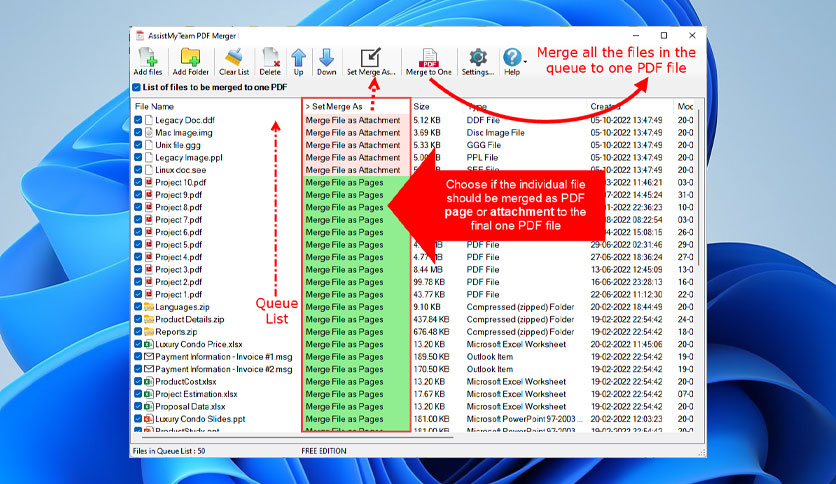Viewport: 836px width, 484px height.
Task: Uncheck Languages.zip checkbox
Action: click(x=138, y=306)
